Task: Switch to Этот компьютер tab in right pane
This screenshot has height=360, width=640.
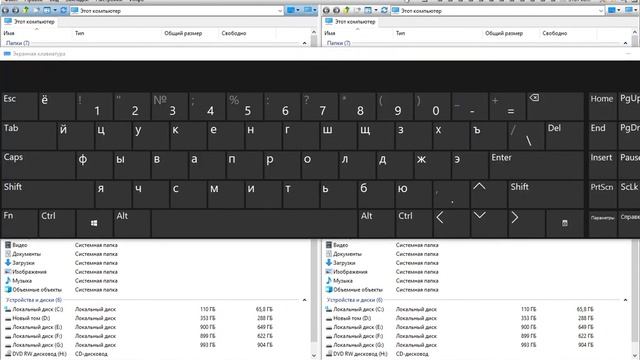Action: click(x=349, y=21)
